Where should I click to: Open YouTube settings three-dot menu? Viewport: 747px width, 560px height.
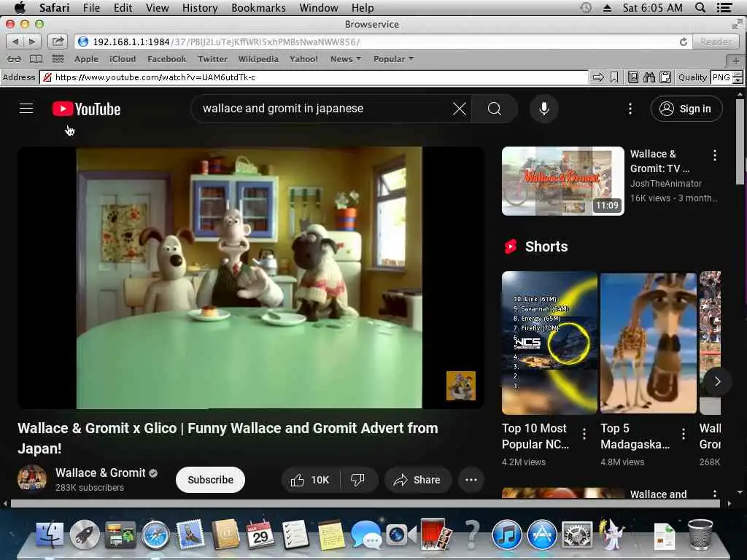(x=630, y=109)
